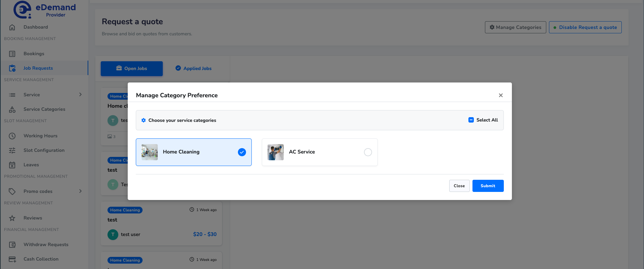
Task: Click the Withdraw Requests wallet icon
Action: coord(12,245)
